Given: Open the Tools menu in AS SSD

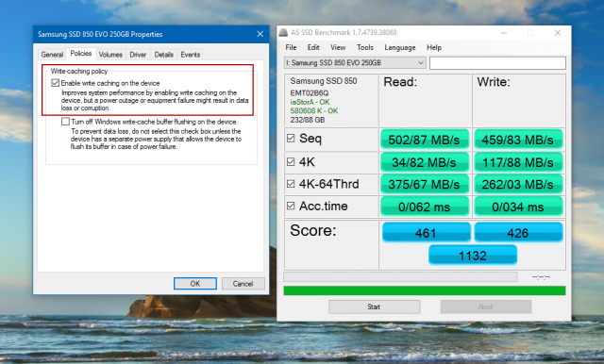Looking at the screenshot, I should pos(365,47).
